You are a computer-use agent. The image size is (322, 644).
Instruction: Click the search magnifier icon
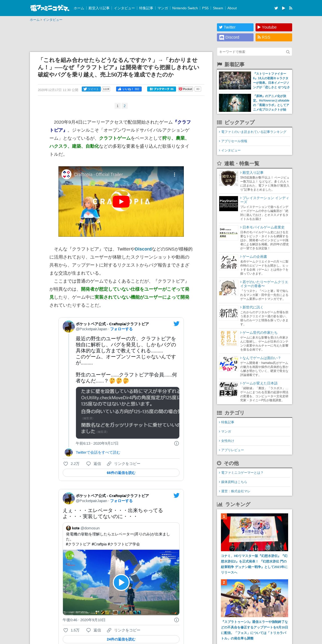pos(288,52)
